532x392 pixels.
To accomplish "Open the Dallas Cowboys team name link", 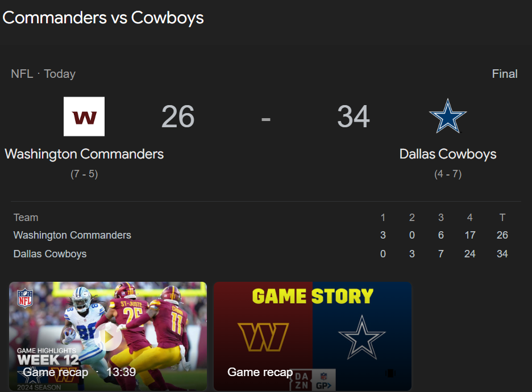I will (x=448, y=154).
